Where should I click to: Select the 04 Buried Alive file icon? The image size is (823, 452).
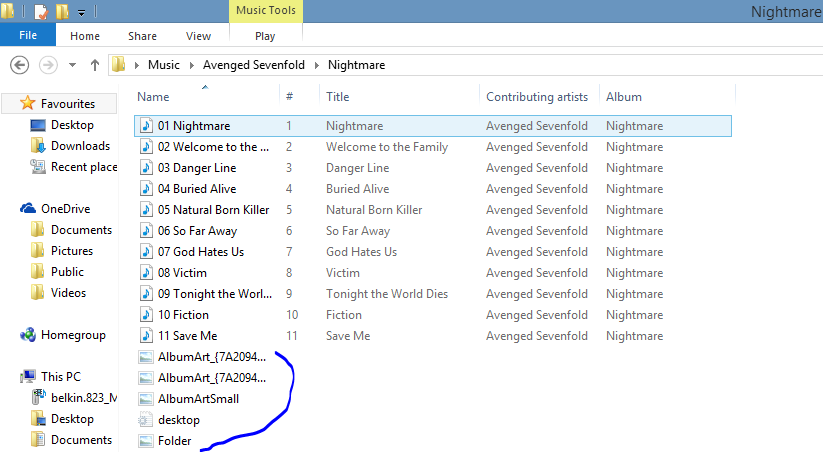click(146, 189)
